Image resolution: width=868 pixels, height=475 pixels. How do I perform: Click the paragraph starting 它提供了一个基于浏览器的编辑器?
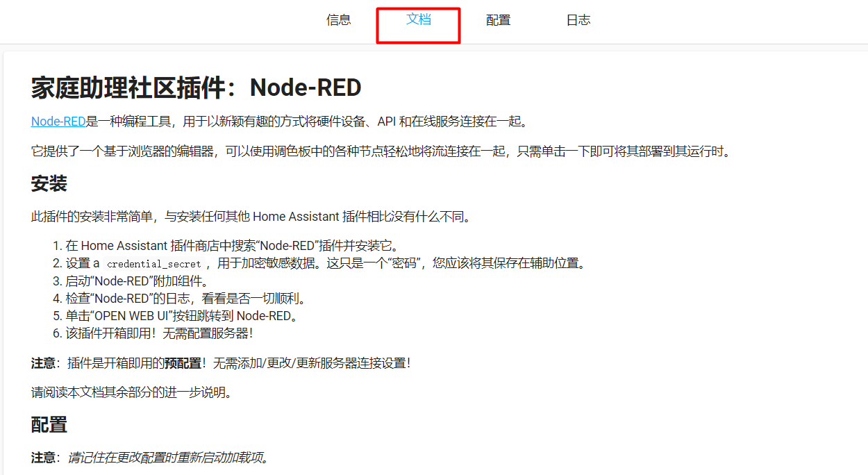coord(382,151)
